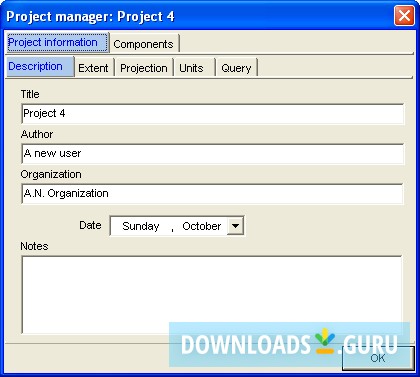Open the Extent sub-tab
Screen dimensions: 420x377
coord(94,68)
